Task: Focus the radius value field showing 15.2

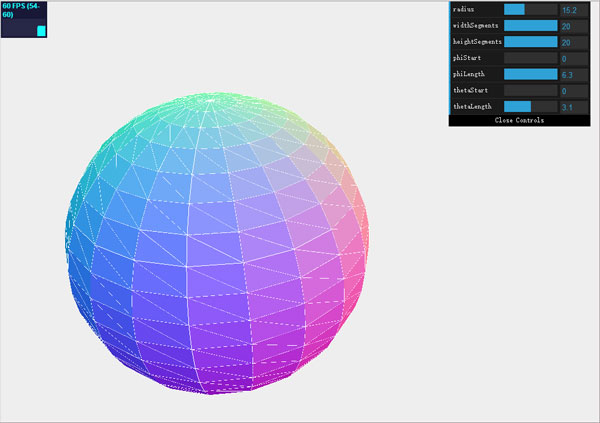Action: (x=574, y=10)
